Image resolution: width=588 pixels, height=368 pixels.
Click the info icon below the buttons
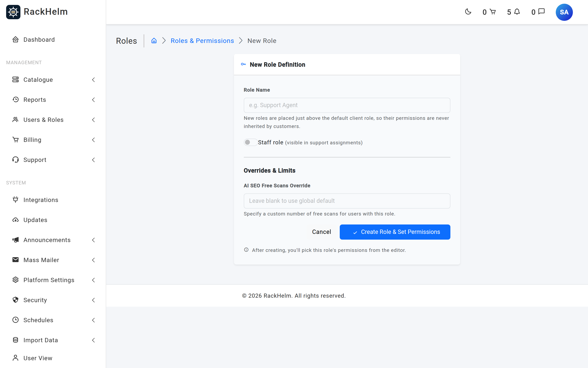pyautogui.click(x=246, y=250)
